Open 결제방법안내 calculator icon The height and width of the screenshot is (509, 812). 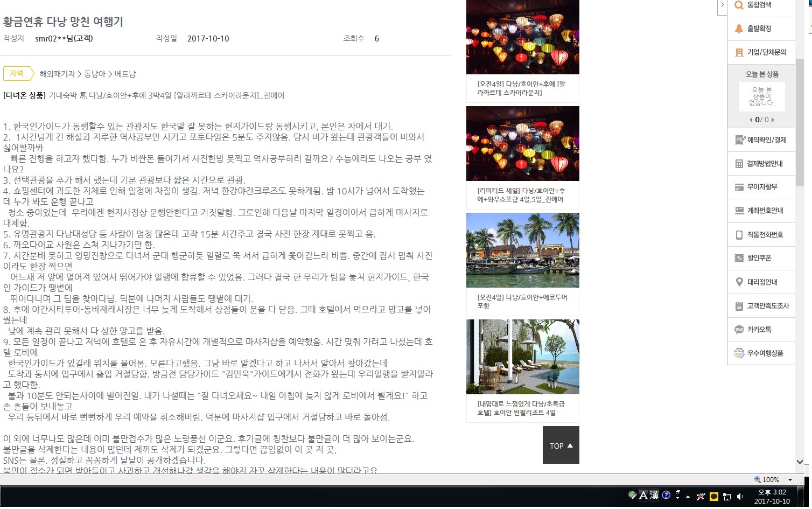[739, 164]
